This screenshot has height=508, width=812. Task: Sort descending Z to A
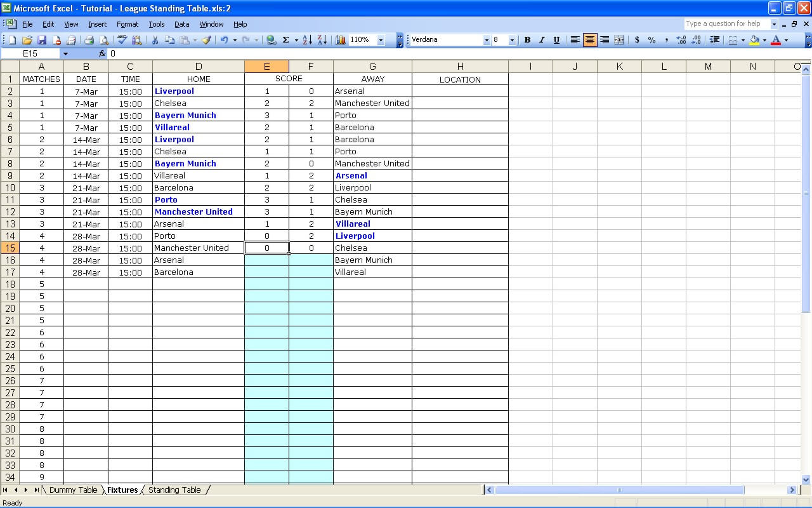(322, 40)
